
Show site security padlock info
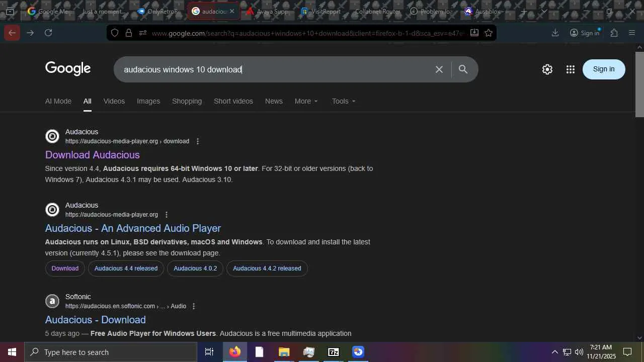click(129, 33)
